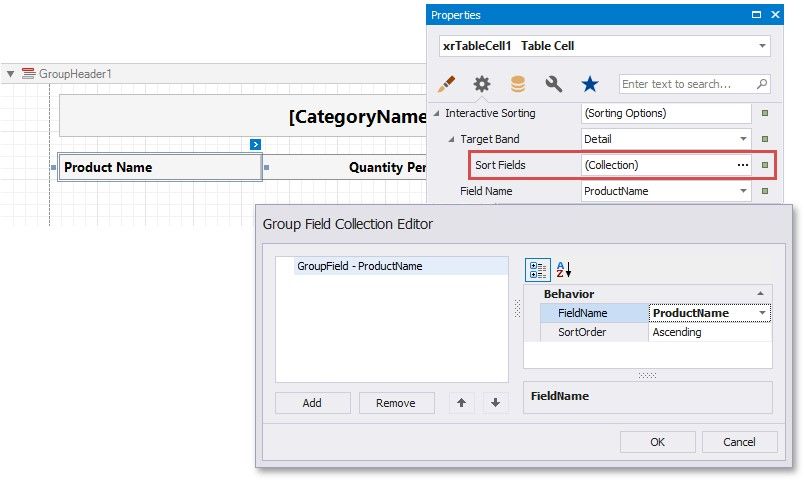The image size is (804, 480).
Task: Open the Appearance tab pencil icon
Action: click(x=447, y=84)
